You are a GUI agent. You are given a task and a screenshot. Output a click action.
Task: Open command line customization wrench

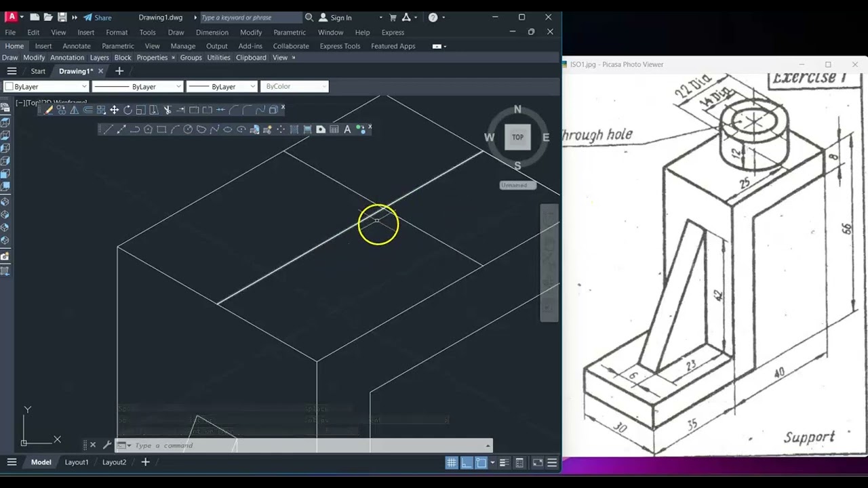(x=106, y=445)
